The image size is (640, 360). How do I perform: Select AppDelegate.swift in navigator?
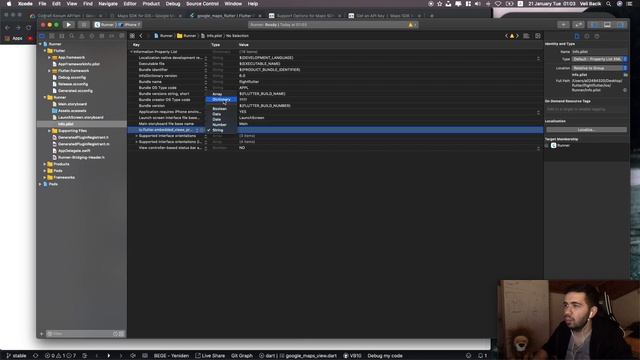[70, 151]
